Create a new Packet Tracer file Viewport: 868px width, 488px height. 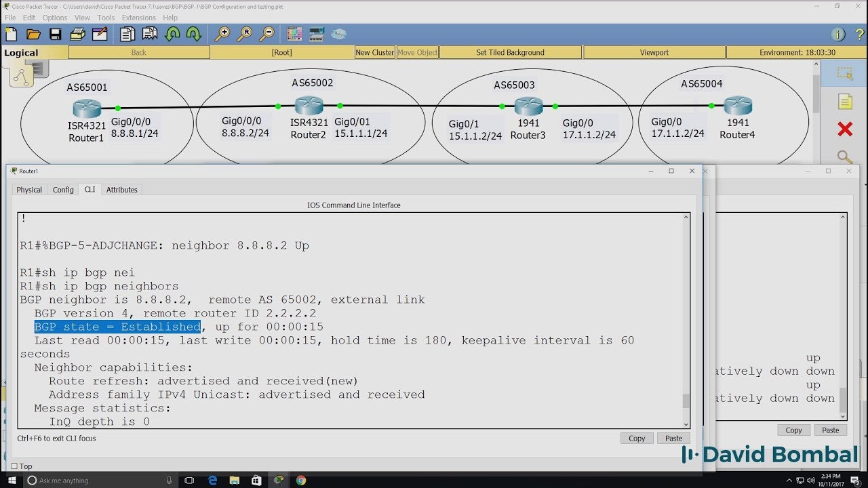pyautogui.click(x=12, y=34)
